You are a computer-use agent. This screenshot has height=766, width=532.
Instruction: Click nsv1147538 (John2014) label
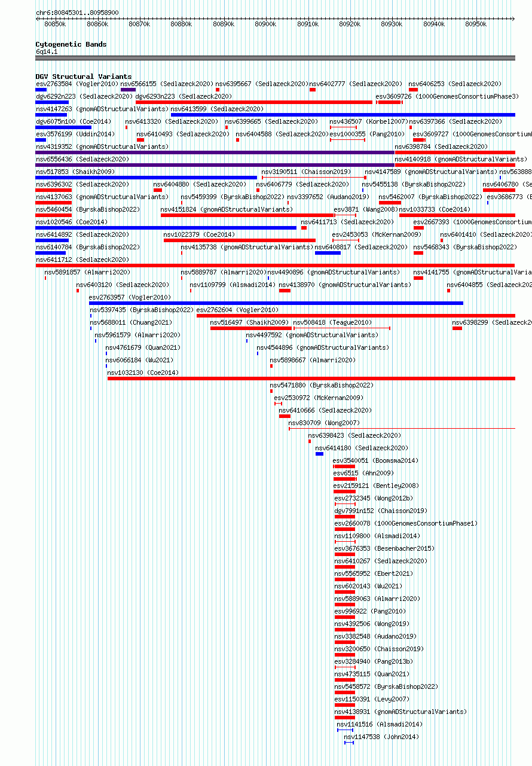click(x=382, y=737)
